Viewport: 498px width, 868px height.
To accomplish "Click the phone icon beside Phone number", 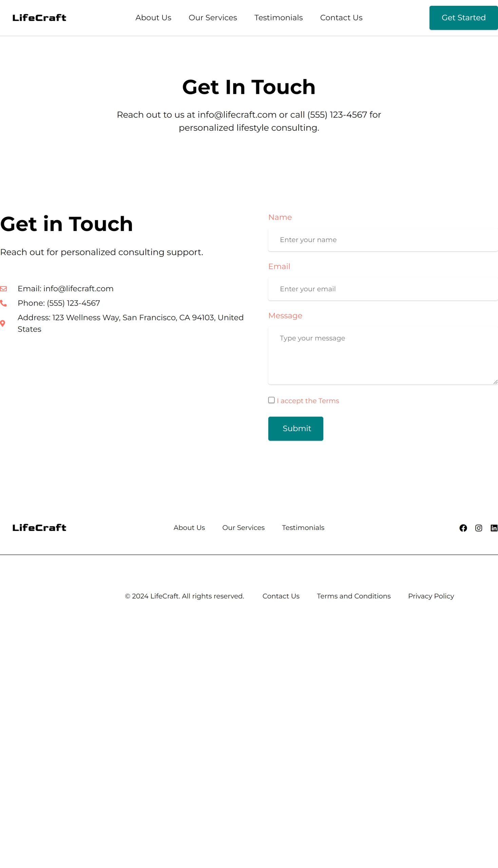I will (x=3, y=303).
